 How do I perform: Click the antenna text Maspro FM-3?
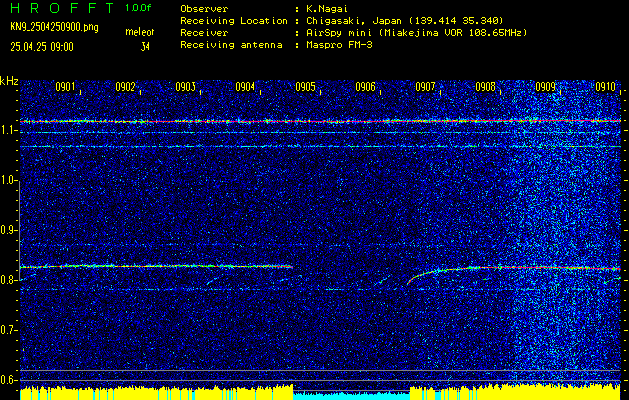coord(339,45)
